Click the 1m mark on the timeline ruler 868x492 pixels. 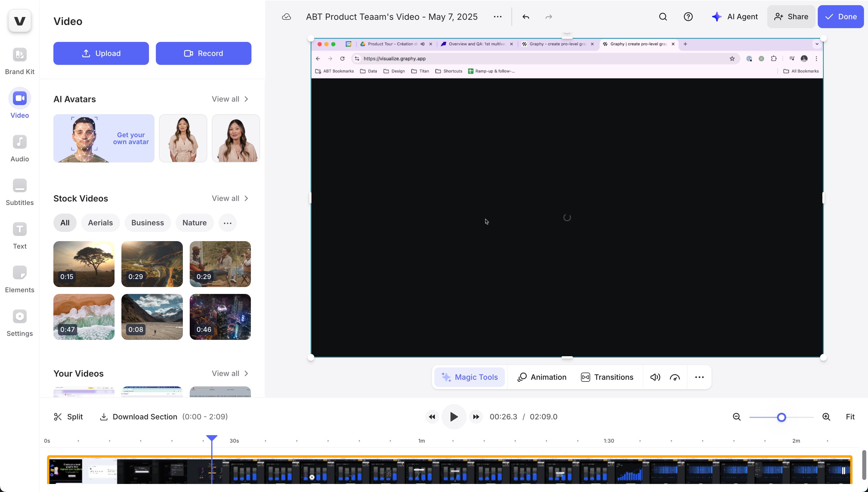[421, 441]
